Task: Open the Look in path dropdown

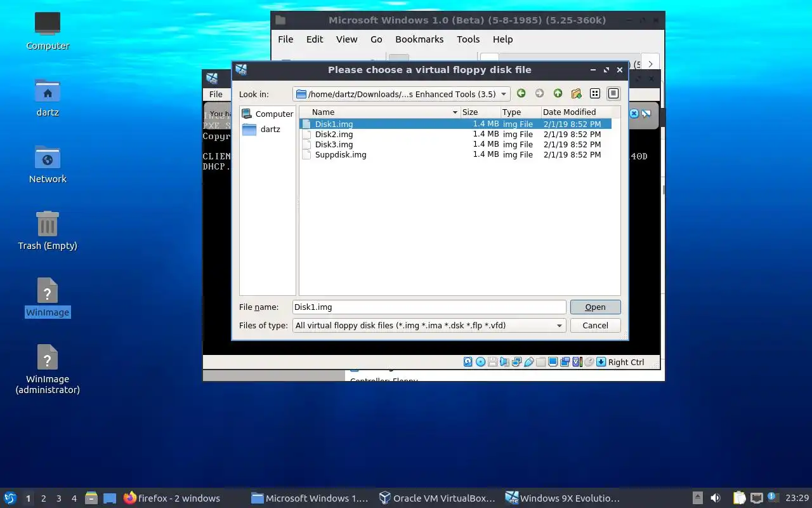Action: 504,94
